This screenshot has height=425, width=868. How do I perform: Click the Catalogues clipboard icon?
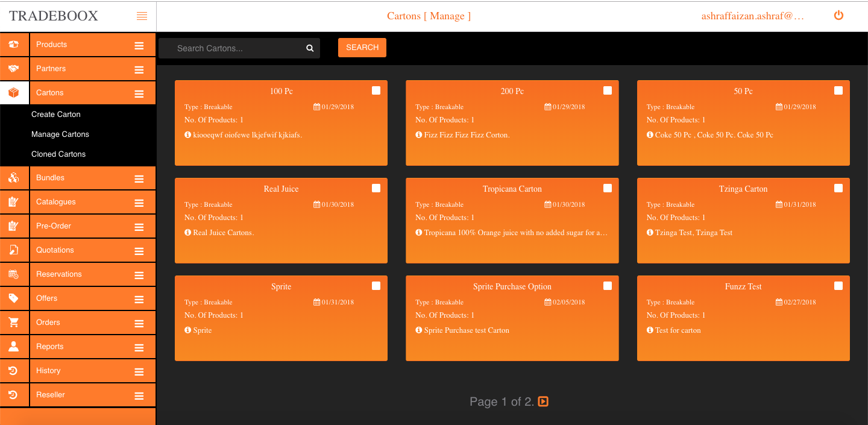pos(14,202)
